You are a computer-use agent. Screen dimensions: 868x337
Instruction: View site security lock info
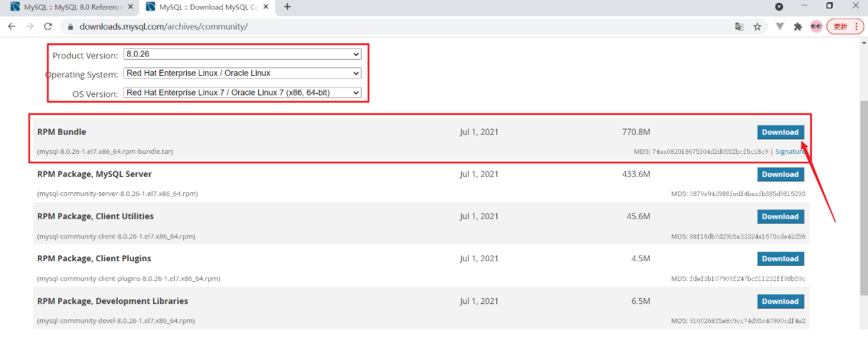point(70,27)
